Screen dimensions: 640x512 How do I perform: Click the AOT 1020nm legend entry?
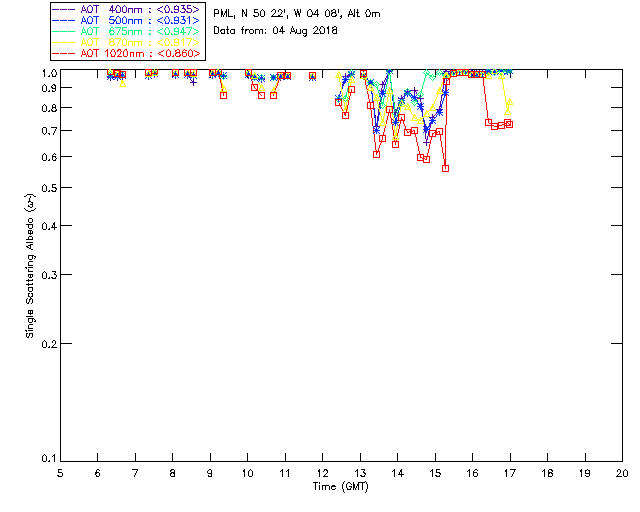pos(127,53)
